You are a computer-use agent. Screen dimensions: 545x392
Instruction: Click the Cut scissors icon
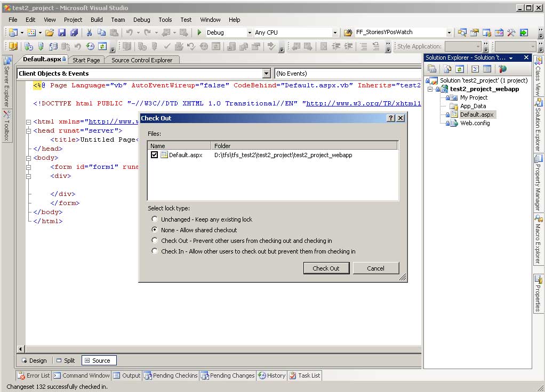90,32
